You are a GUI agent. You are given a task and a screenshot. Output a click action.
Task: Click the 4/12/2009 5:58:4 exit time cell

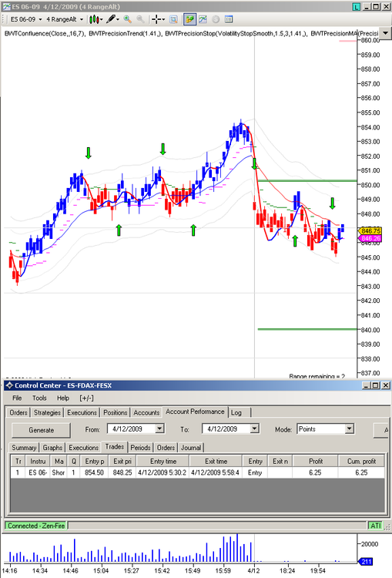(216, 472)
